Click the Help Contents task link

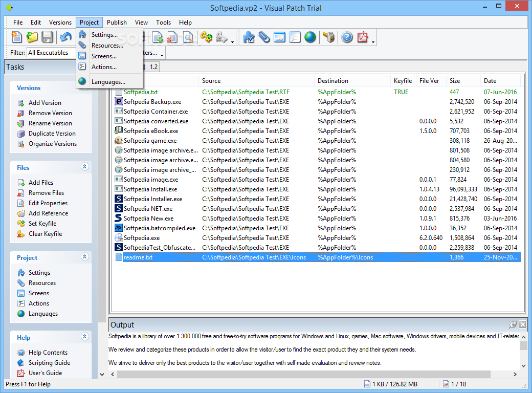[48, 353]
